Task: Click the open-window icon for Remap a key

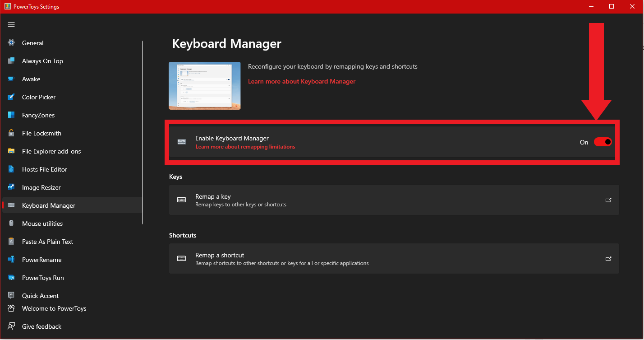Action: (x=608, y=200)
